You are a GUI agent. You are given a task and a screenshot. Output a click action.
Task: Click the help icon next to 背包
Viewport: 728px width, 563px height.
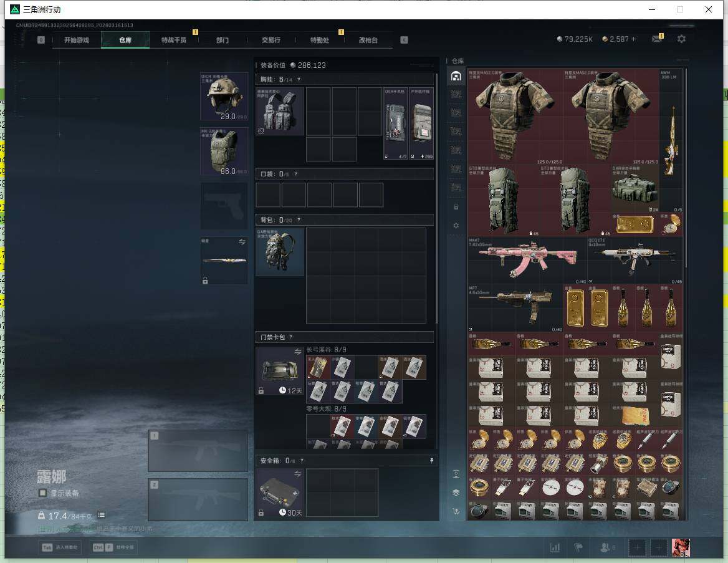(299, 219)
